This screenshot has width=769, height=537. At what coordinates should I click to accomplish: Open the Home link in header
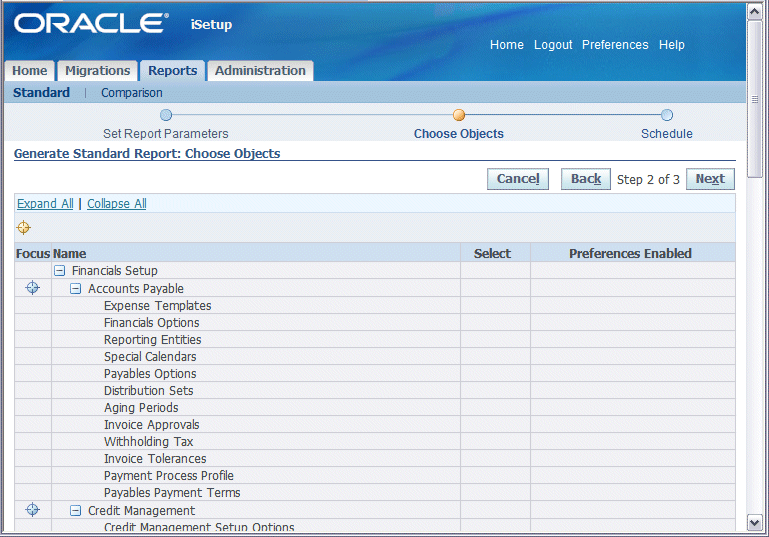pyautogui.click(x=507, y=45)
